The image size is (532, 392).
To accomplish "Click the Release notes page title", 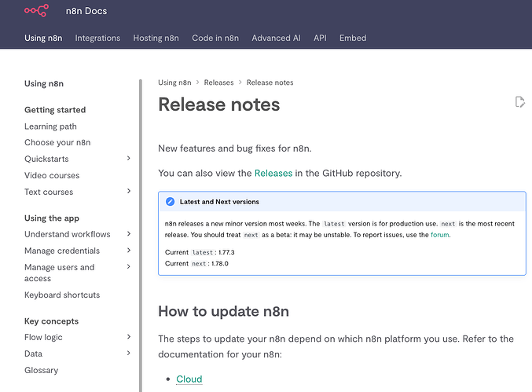I will click(218, 104).
